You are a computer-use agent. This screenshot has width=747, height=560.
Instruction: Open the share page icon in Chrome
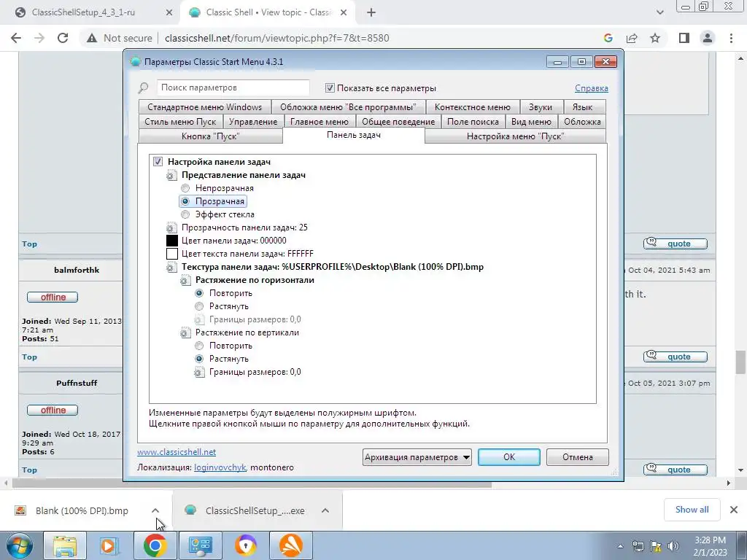coord(632,38)
